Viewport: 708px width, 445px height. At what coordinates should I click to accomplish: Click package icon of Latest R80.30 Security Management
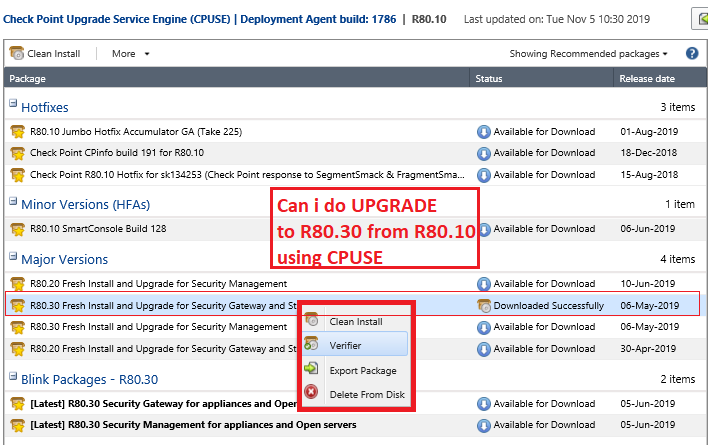18,425
